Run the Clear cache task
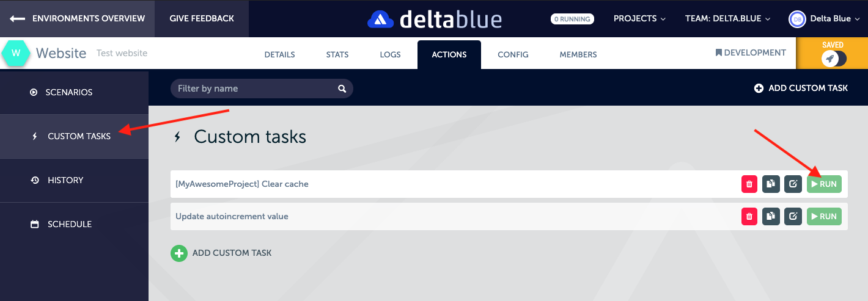 pos(823,184)
